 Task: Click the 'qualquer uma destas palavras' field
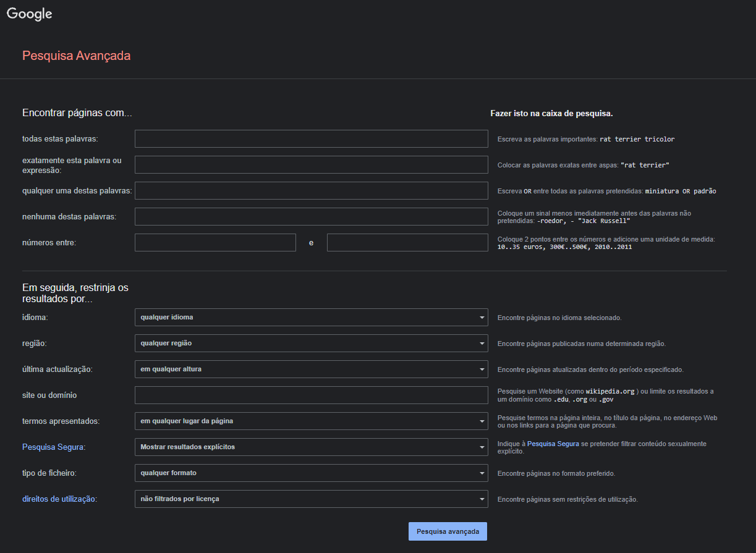coord(312,191)
